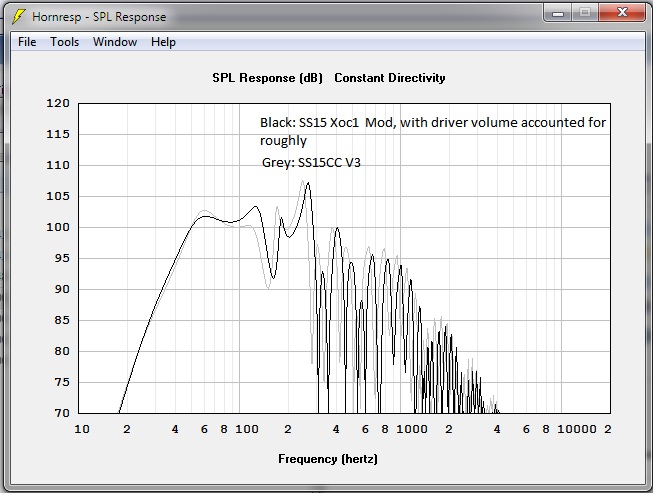This screenshot has height=493, width=653.
Task: Click the 120 dB y-axis label
Action: 58,103
